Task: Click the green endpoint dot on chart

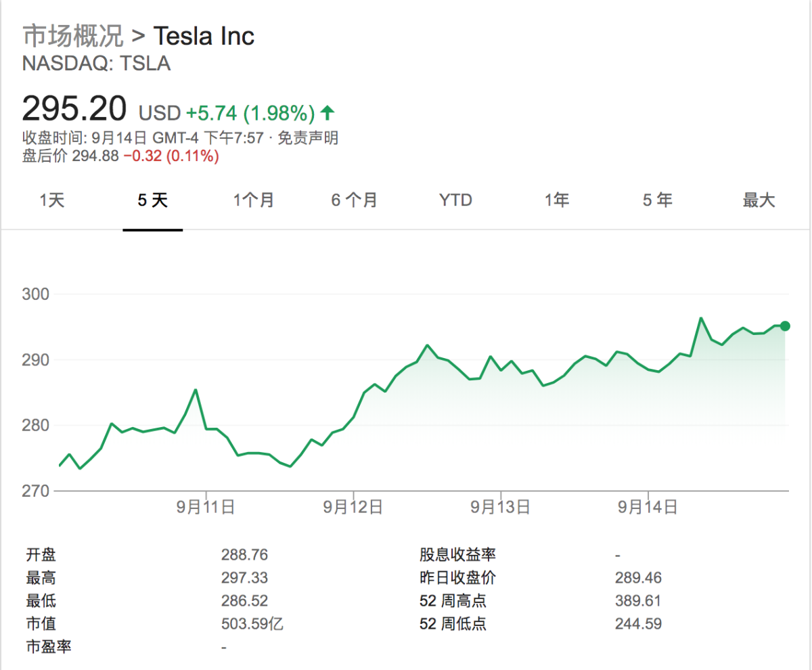Action: [x=785, y=326]
